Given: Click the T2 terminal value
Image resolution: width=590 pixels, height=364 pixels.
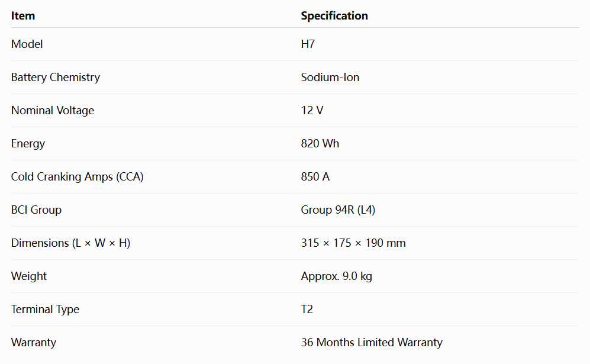Looking at the screenshot, I should (x=307, y=309).
